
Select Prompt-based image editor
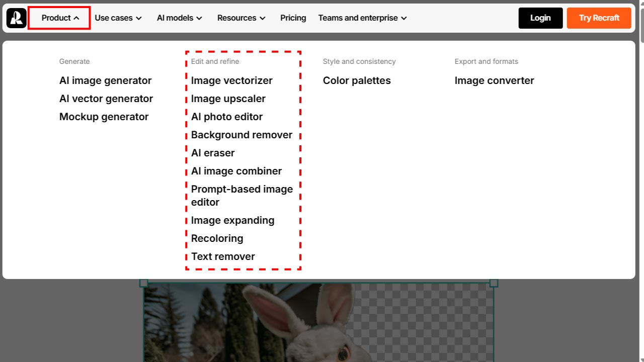coord(242,196)
